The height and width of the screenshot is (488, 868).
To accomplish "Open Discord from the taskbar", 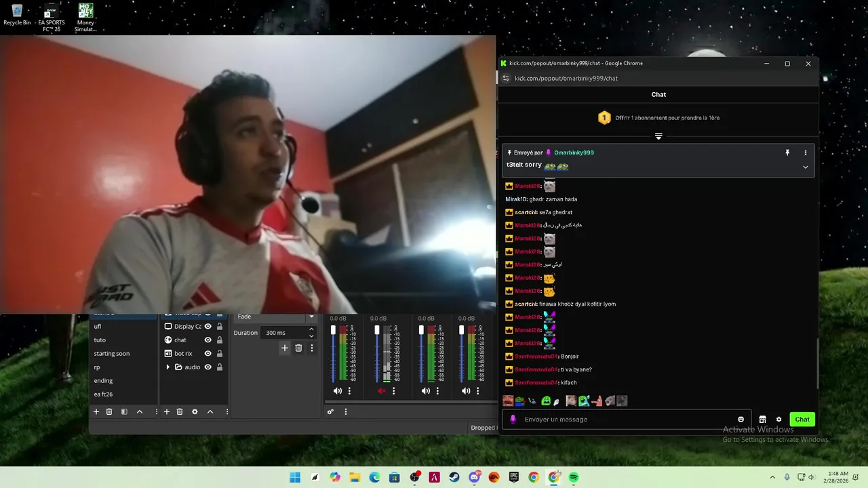I will tap(474, 477).
